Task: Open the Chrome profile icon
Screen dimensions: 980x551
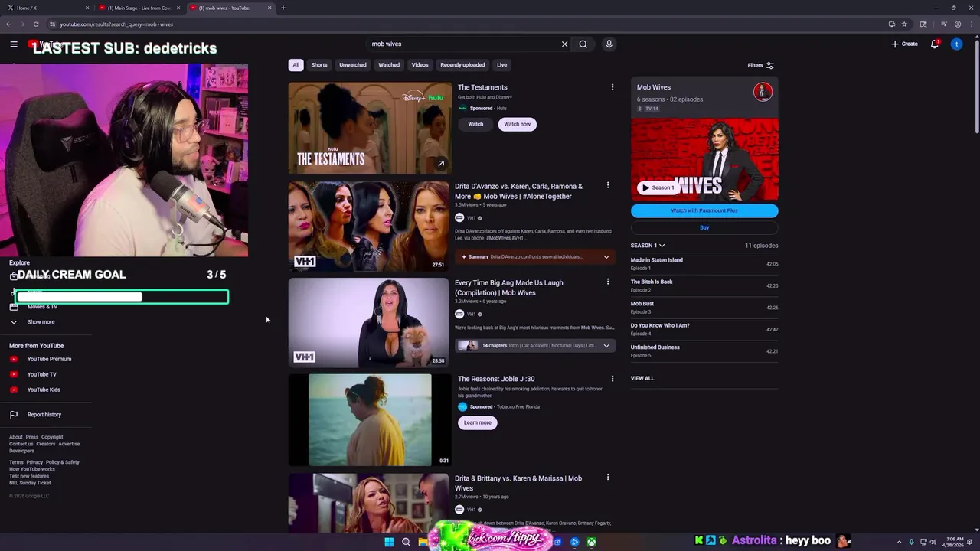Action: point(958,24)
